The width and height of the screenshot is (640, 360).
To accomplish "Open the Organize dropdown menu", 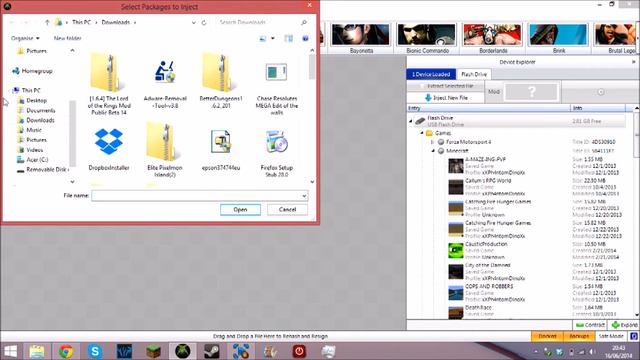I will click(25, 38).
